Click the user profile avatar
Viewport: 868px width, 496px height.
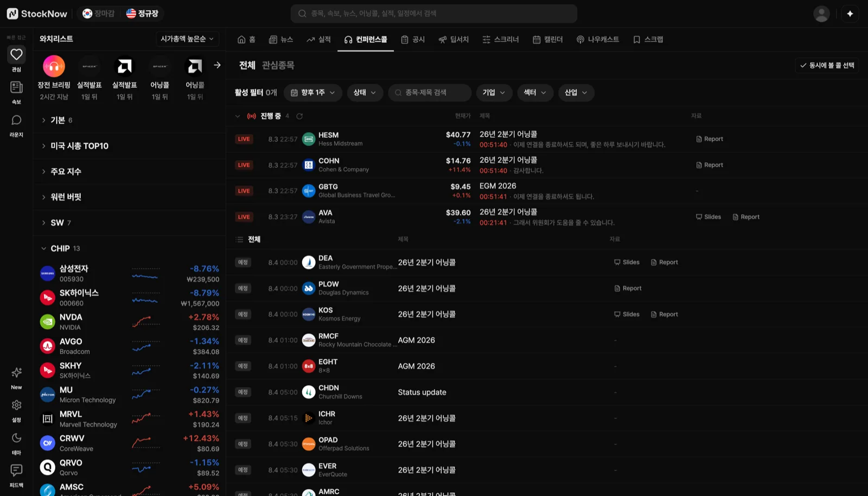tap(821, 14)
